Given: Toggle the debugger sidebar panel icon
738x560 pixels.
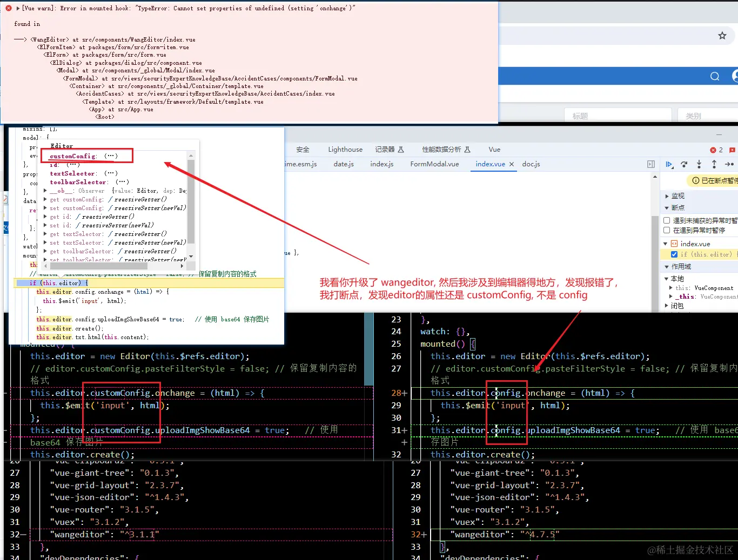Looking at the screenshot, I should (x=651, y=164).
